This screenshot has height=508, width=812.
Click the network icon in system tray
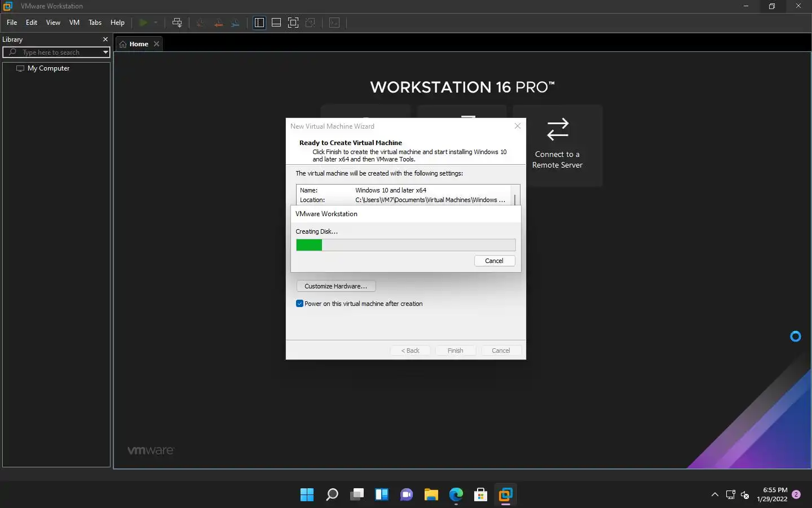click(x=731, y=495)
